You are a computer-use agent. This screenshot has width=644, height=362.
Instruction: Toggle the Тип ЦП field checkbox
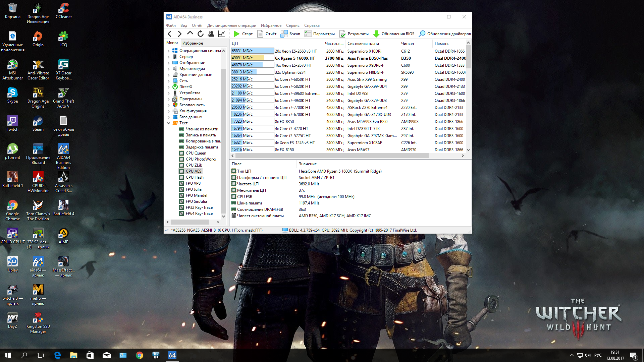234,171
